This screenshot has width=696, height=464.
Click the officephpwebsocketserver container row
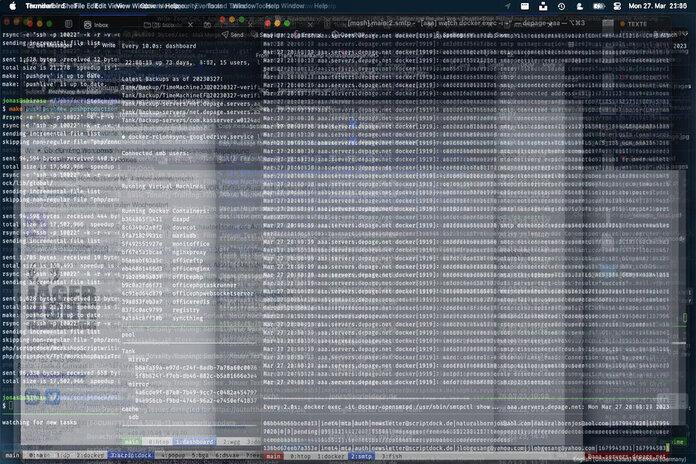188,293
